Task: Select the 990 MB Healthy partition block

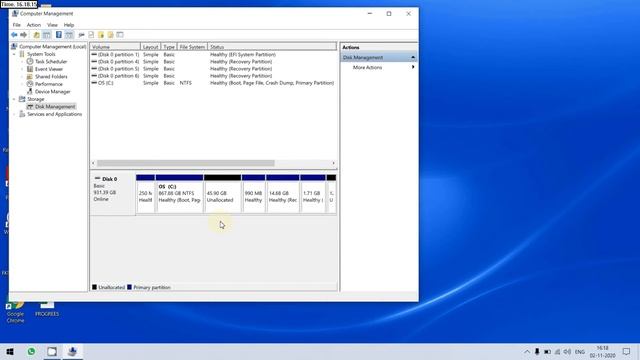Action: pyautogui.click(x=253, y=194)
